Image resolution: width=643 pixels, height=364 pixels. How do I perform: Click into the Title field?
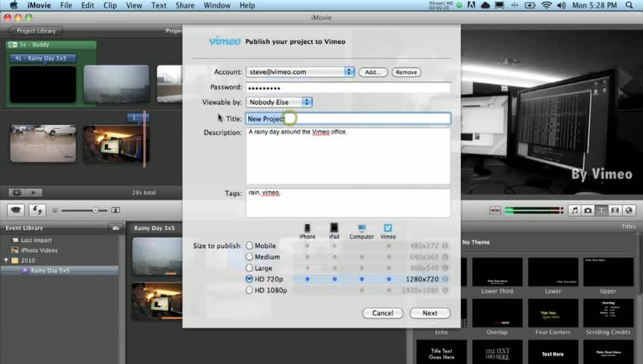(x=348, y=118)
